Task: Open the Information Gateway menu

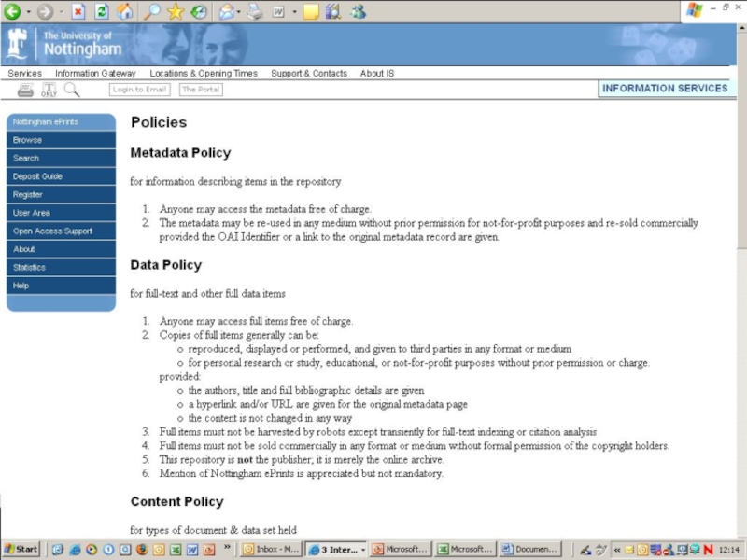Action: [95, 74]
